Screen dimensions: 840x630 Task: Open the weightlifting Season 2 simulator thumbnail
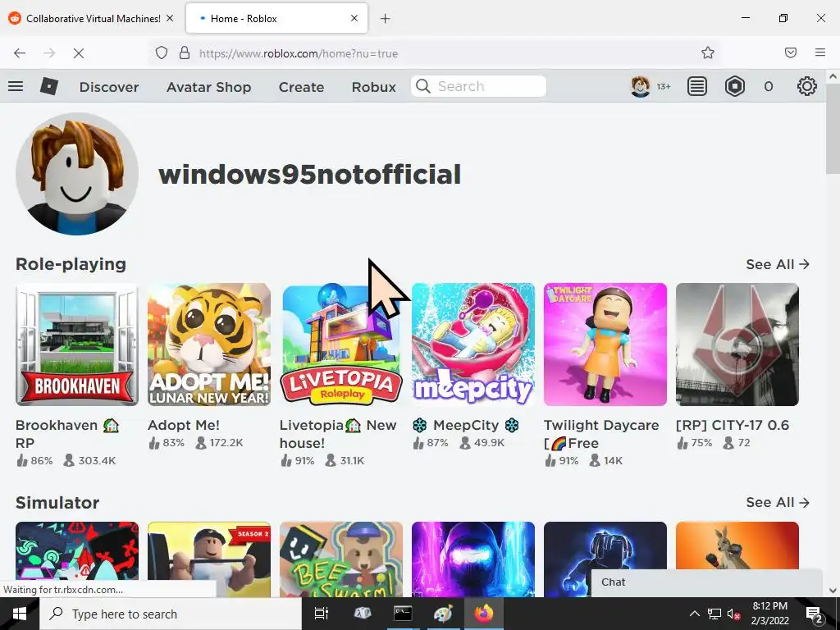(x=209, y=559)
